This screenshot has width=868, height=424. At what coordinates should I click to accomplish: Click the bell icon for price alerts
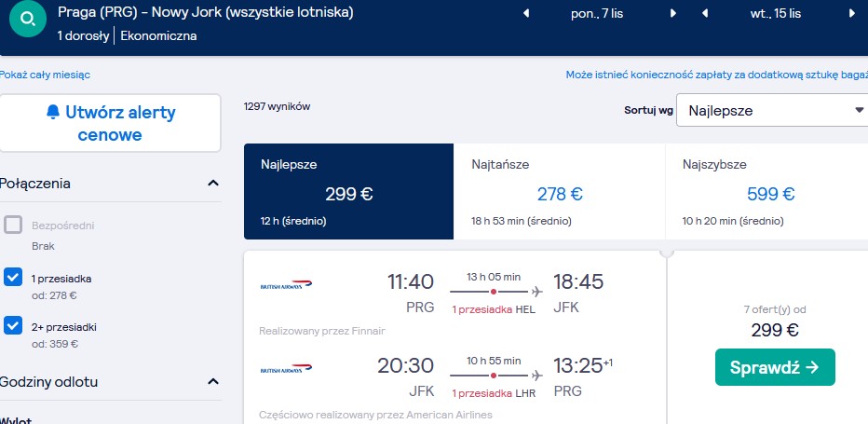click(x=53, y=112)
